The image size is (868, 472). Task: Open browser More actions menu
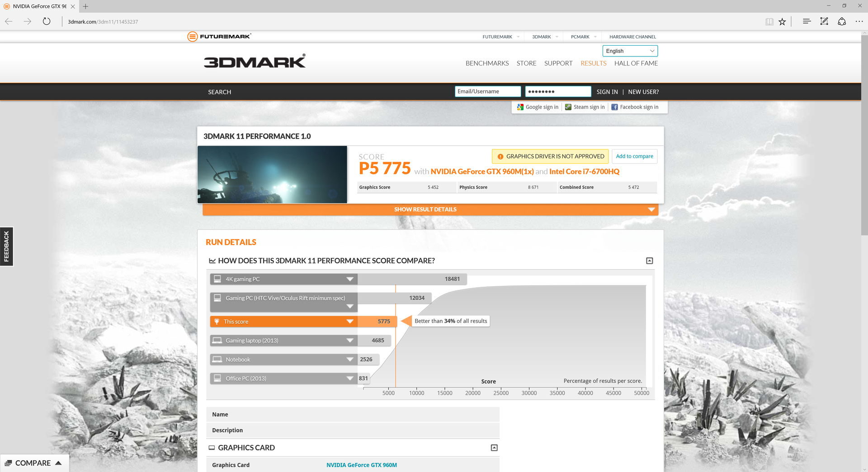click(859, 21)
